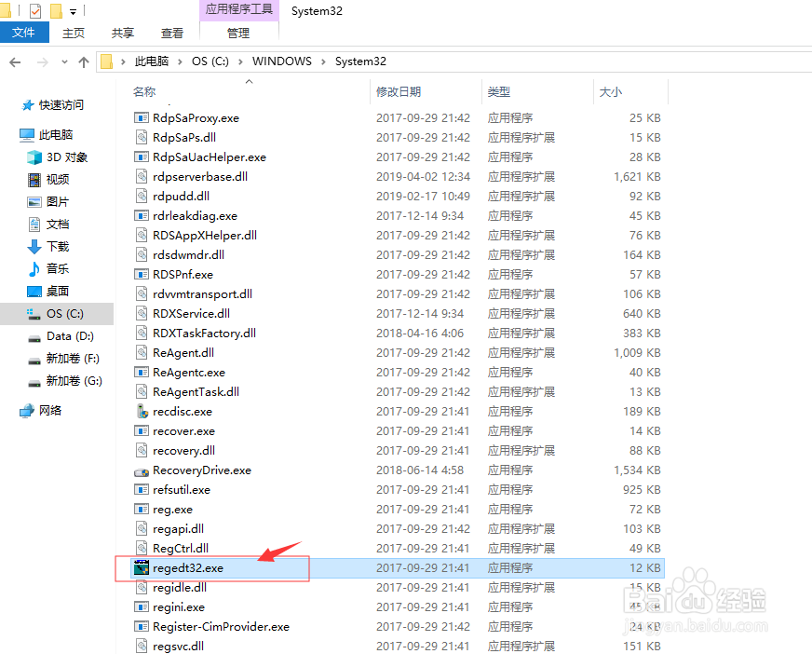Open the 管理 ribbon tab
This screenshot has height=654, width=812.
(238, 34)
